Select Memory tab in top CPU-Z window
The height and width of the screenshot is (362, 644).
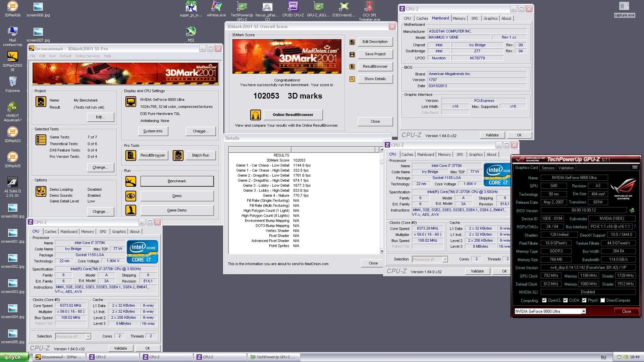coord(459,18)
